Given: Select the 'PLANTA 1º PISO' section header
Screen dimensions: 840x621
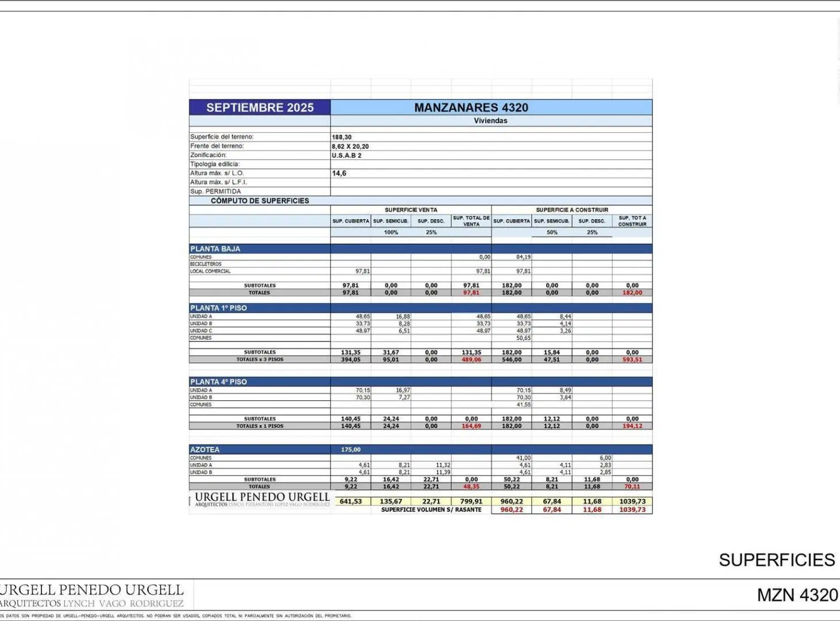Looking at the screenshot, I should [218, 308].
